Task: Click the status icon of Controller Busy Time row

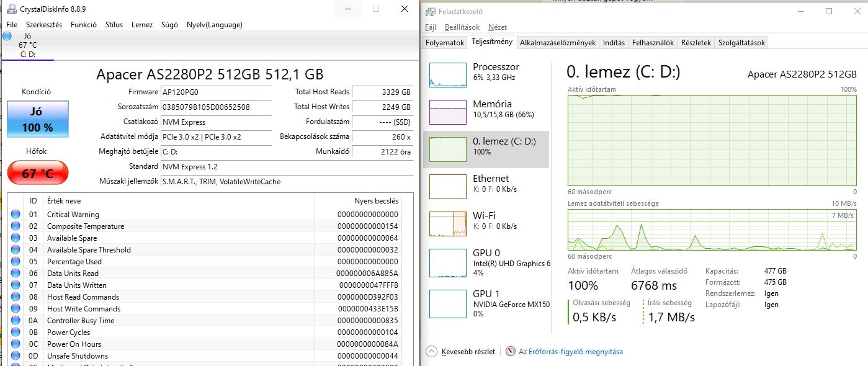Action: [16, 321]
